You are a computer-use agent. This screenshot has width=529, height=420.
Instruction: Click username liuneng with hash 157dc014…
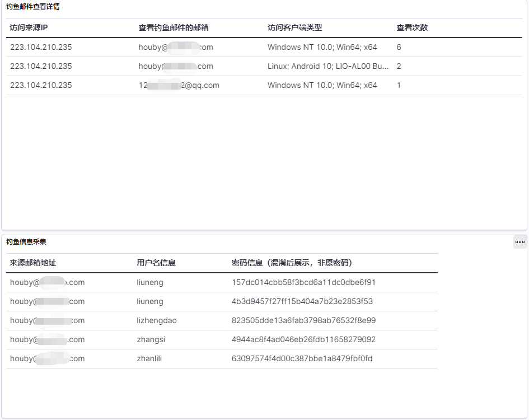point(150,283)
